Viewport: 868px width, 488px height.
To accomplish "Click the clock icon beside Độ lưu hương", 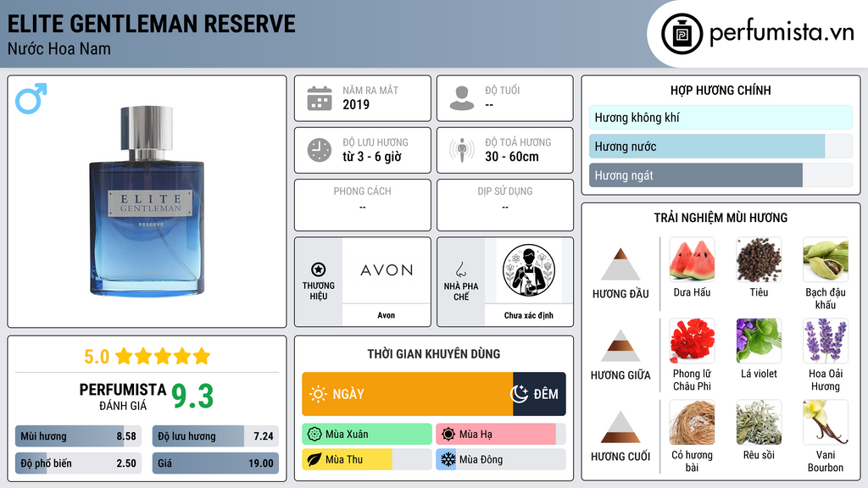I will pyautogui.click(x=320, y=150).
